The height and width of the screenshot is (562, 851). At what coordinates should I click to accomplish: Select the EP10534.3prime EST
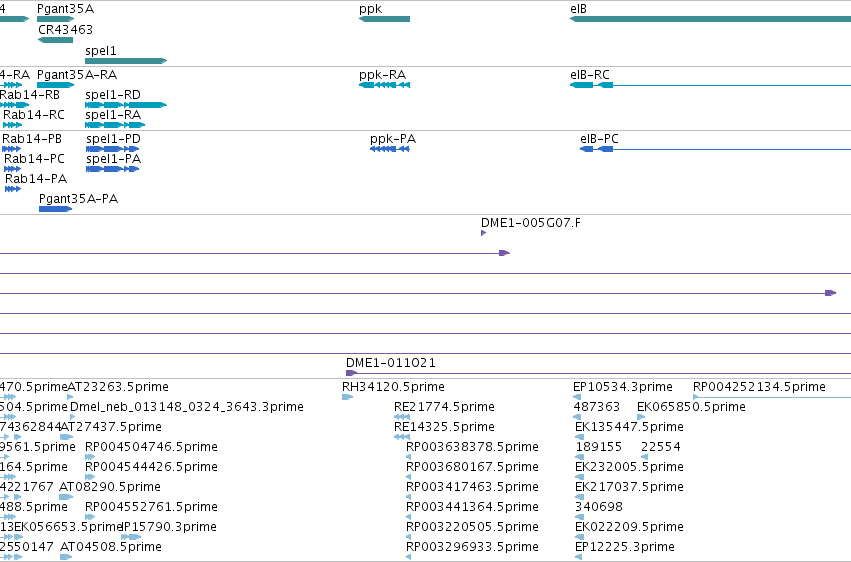577,397
